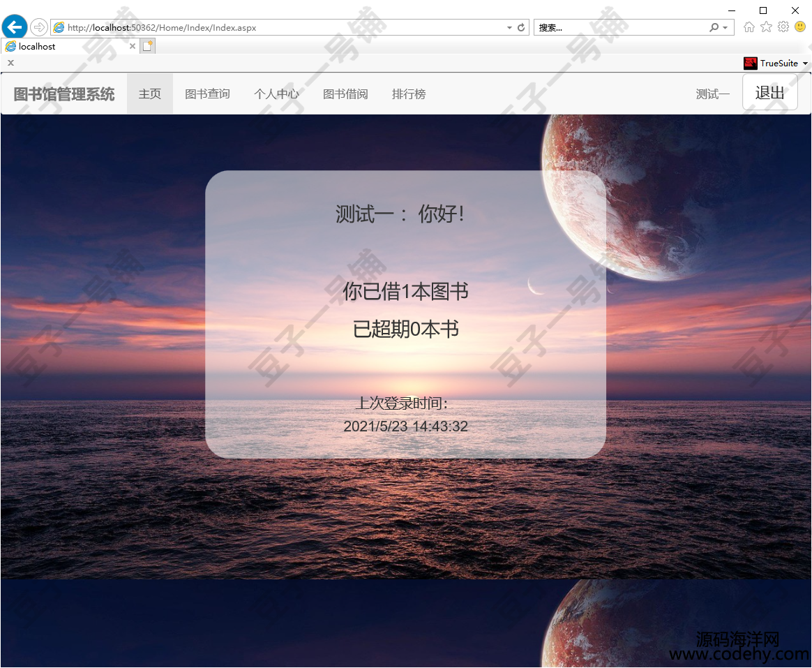Refresh the page with the reload icon

click(x=521, y=27)
